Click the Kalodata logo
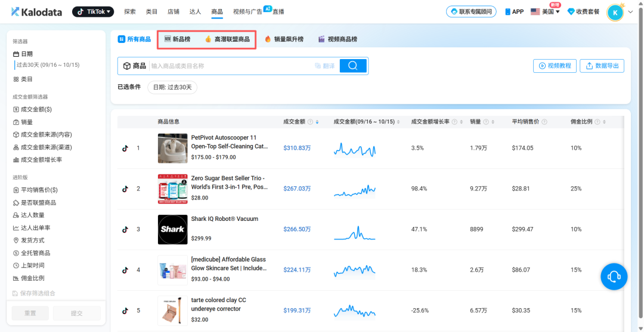 pyautogui.click(x=36, y=12)
